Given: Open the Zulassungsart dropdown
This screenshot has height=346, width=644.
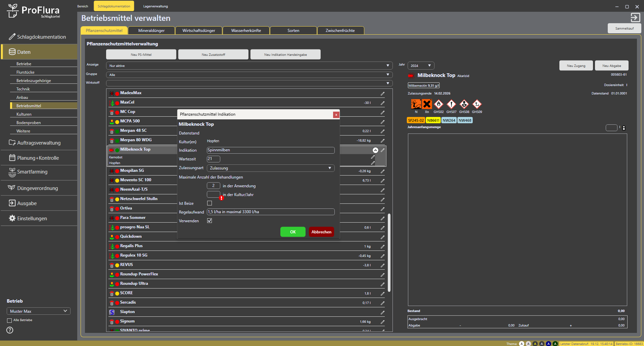Looking at the screenshot, I should click(270, 168).
